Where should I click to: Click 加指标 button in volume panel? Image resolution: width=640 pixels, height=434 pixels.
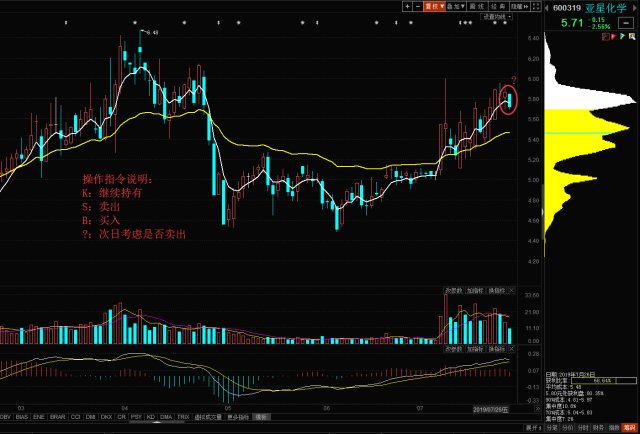click(476, 291)
